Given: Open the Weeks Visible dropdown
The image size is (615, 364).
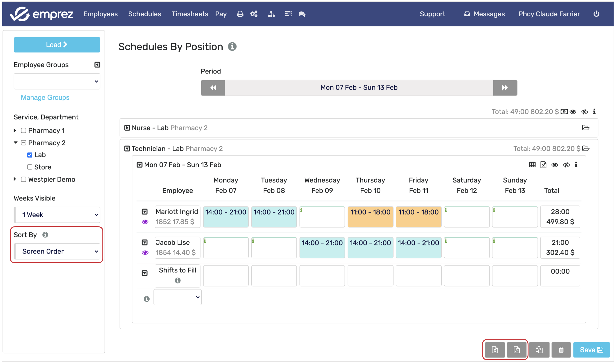Looking at the screenshot, I should pos(57,215).
